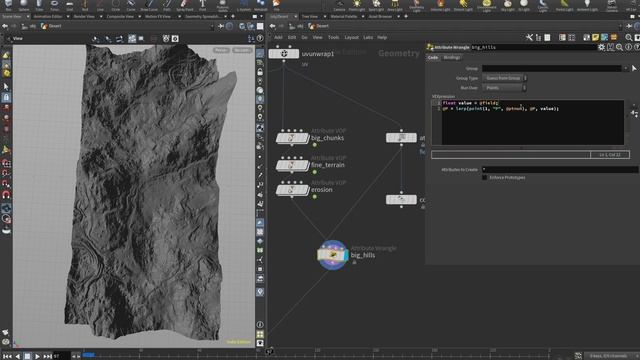The width and height of the screenshot is (640, 360).
Task: Toggle the big_chunks node green status dot
Action: coord(315,145)
